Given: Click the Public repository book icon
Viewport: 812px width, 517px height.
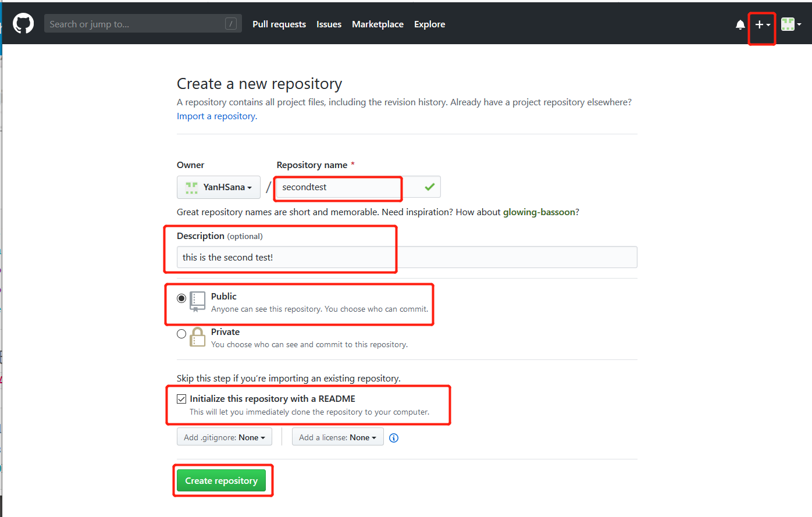Looking at the screenshot, I should (198, 302).
